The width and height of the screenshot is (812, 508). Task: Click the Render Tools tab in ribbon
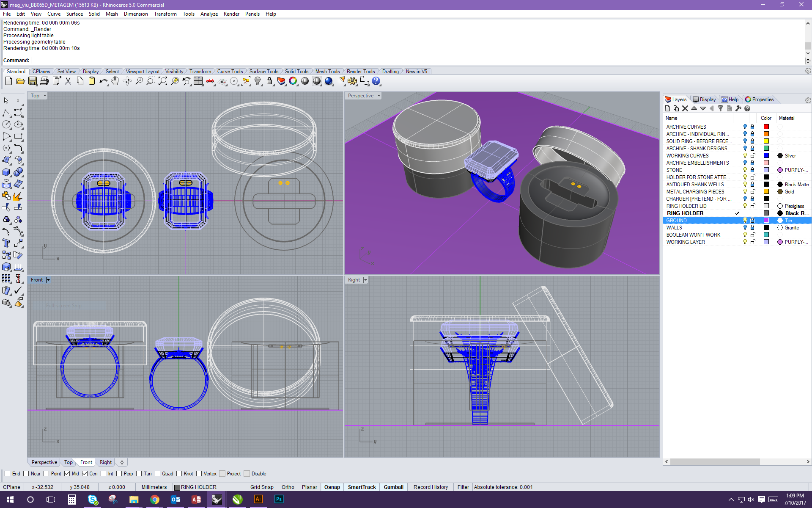pyautogui.click(x=361, y=72)
